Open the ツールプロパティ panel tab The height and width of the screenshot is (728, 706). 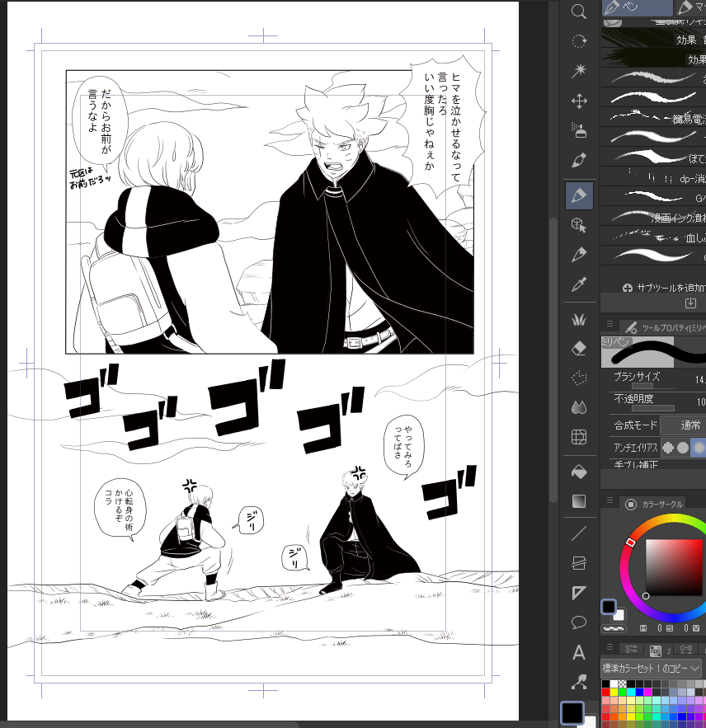pyautogui.click(x=664, y=328)
